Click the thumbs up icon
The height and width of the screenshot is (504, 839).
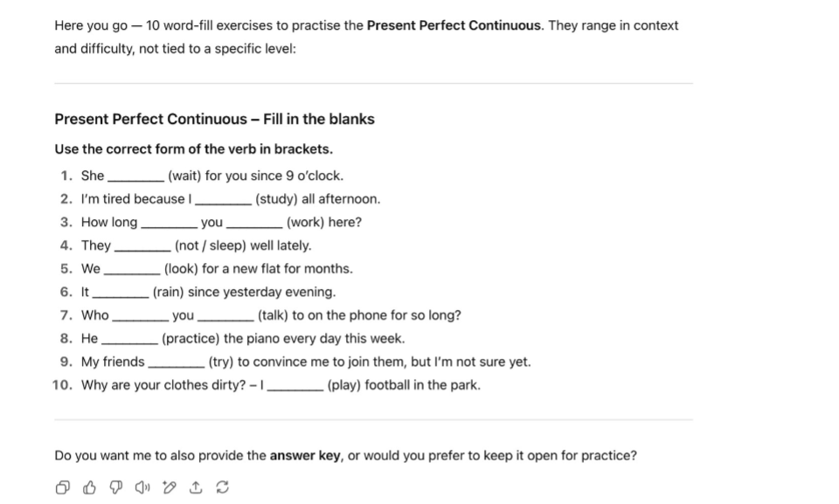click(x=88, y=487)
